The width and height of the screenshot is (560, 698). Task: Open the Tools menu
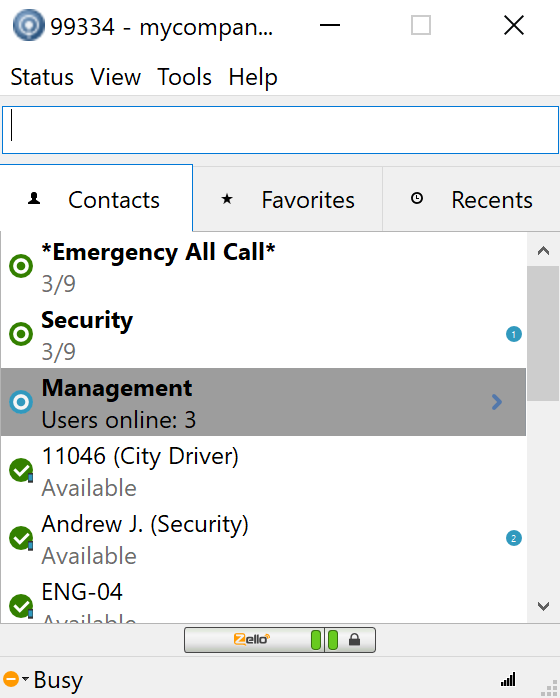pyautogui.click(x=184, y=77)
